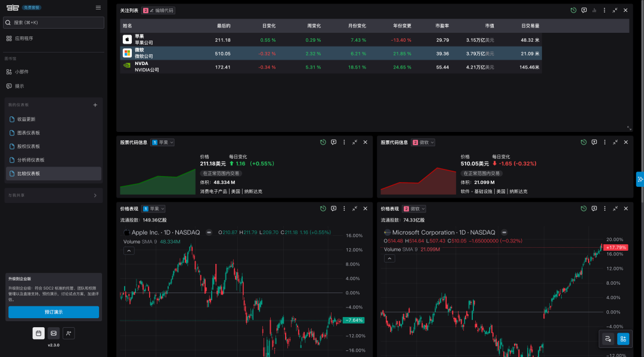The height and width of the screenshot is (357, 644).
Task: Click the Apple Inc. chart symbol title
Action: coord(166,232)
